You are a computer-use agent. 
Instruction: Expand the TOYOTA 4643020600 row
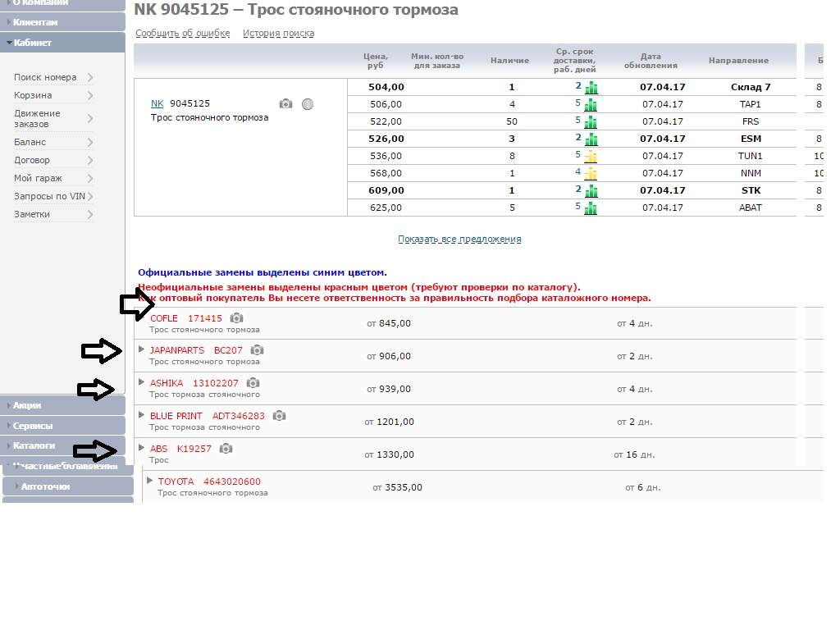pyautogui.click(x=150, y=481)
